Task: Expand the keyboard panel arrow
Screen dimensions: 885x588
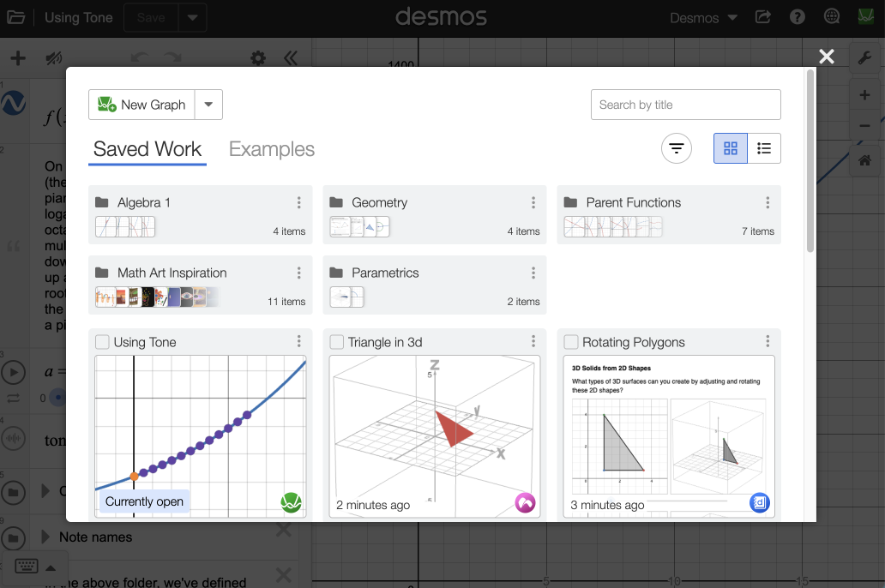Action: pos(51,567)
